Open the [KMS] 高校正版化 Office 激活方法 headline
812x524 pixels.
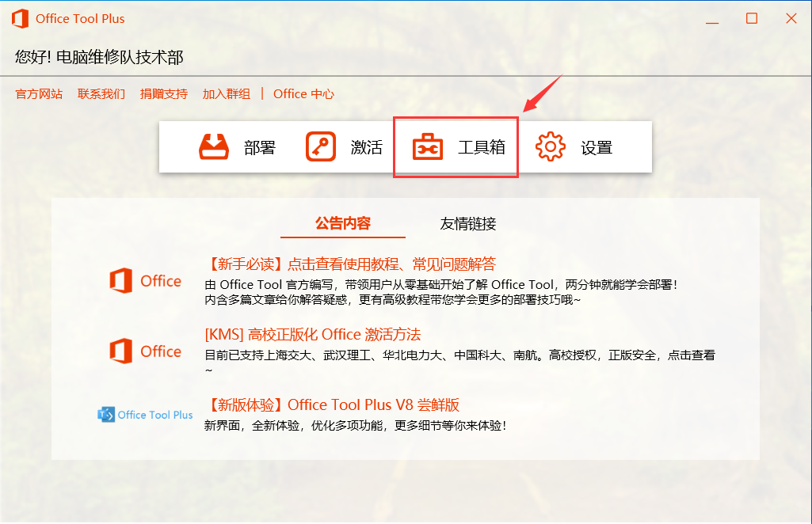click(313, 335)
